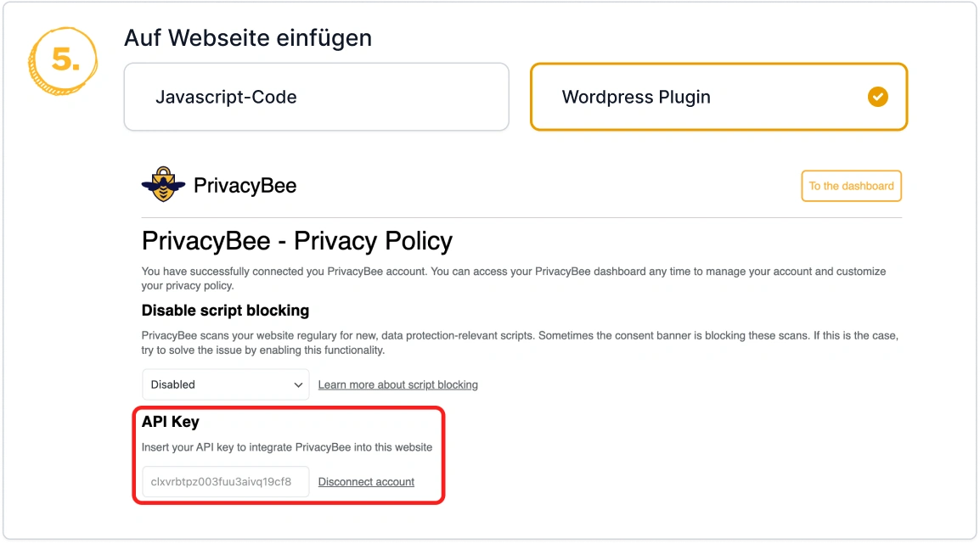
Task: Click the PrivacyBee wordmark text
Action: pos(245,186)
